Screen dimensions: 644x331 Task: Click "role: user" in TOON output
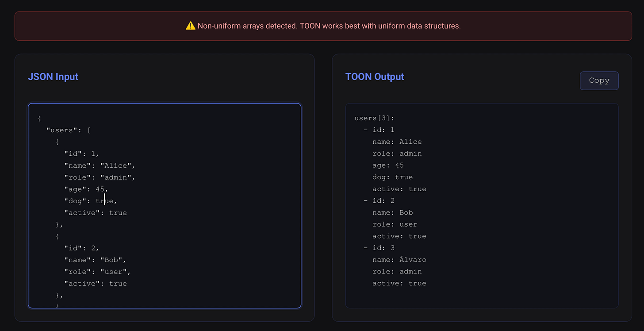point(395,224)
